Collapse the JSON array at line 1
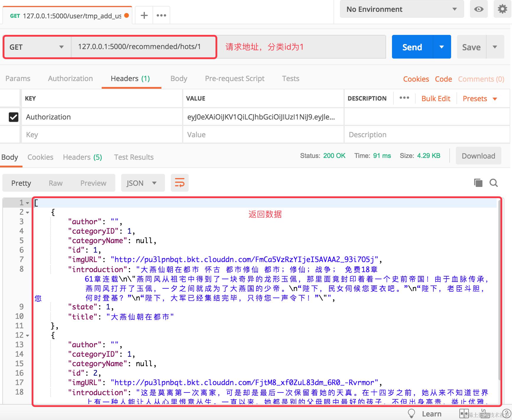This screenshot has width=512, height=420. pyautogui.click(x=27, y=203)
